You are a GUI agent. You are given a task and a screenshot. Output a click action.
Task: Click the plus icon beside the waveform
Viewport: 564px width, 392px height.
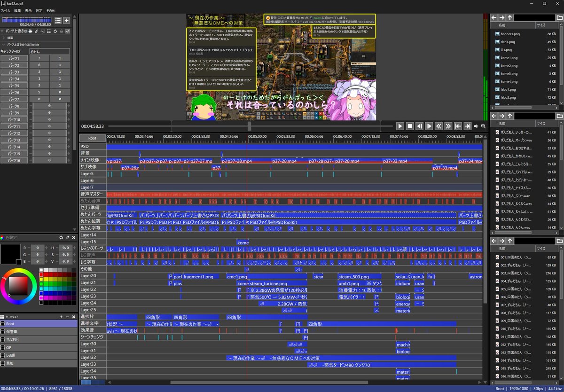[67, 20]
